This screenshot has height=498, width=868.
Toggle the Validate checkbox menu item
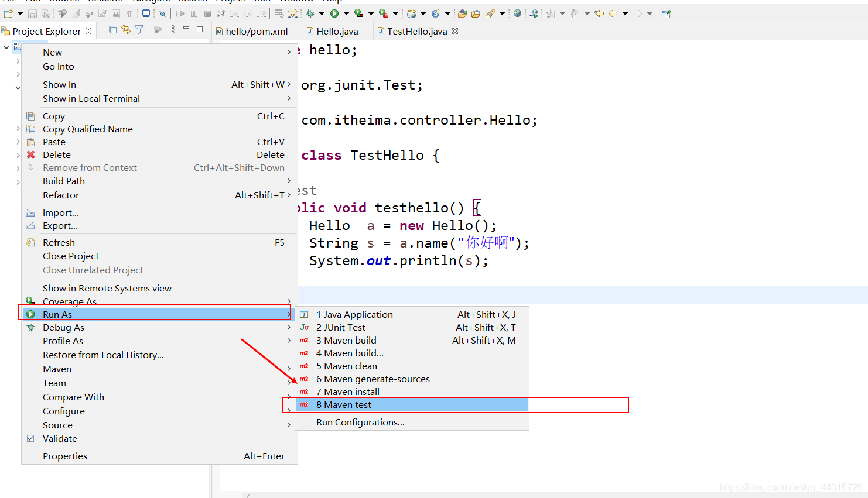30,438
